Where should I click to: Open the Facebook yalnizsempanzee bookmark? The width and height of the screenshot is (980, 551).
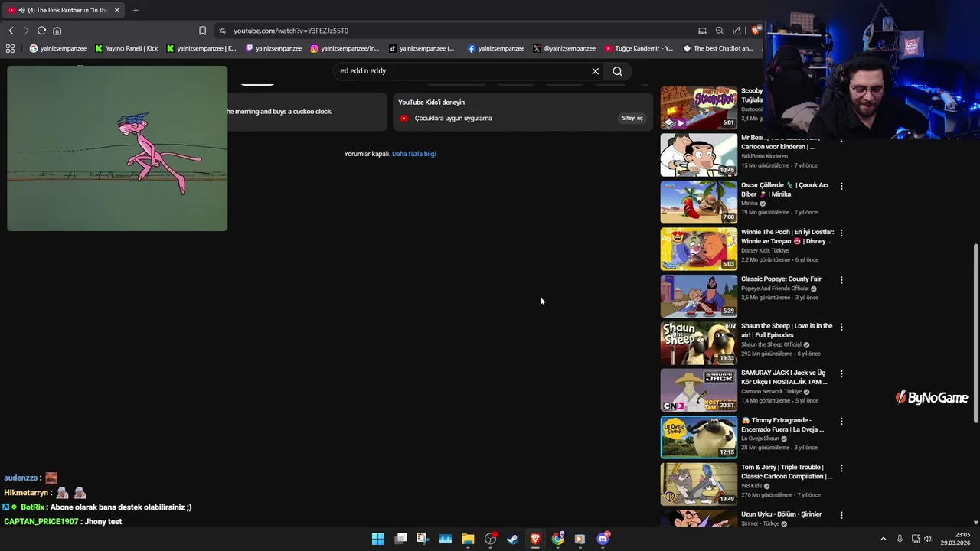click(496, 48)
